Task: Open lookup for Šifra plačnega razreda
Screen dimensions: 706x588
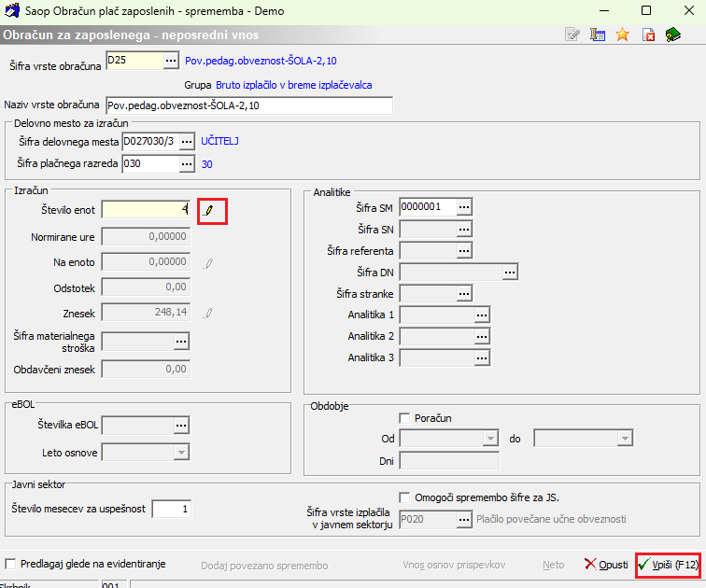Action: [x=187, y=164]
